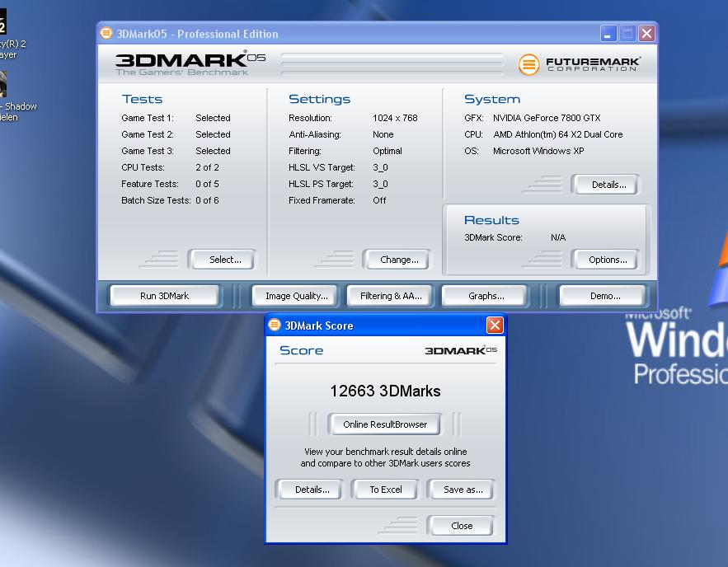The width and height of the screenshot is (728, 567).
Task: Click the Anti-Aliasing None value
Action: point(383,134)
